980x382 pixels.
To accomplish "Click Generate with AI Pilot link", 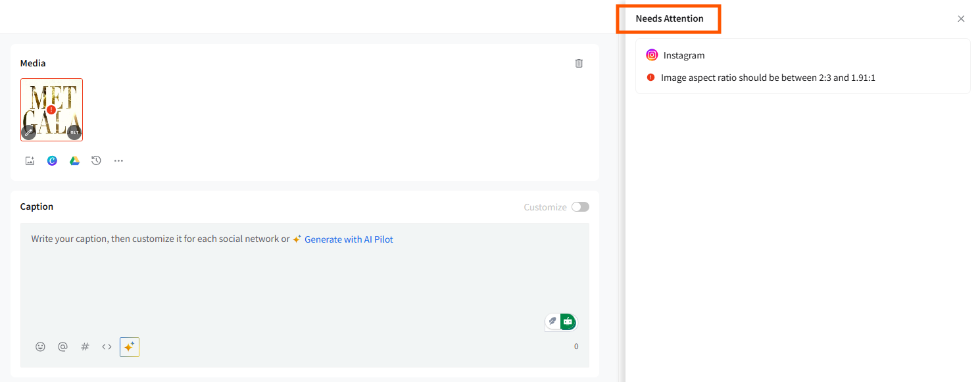I will point(349,239).
